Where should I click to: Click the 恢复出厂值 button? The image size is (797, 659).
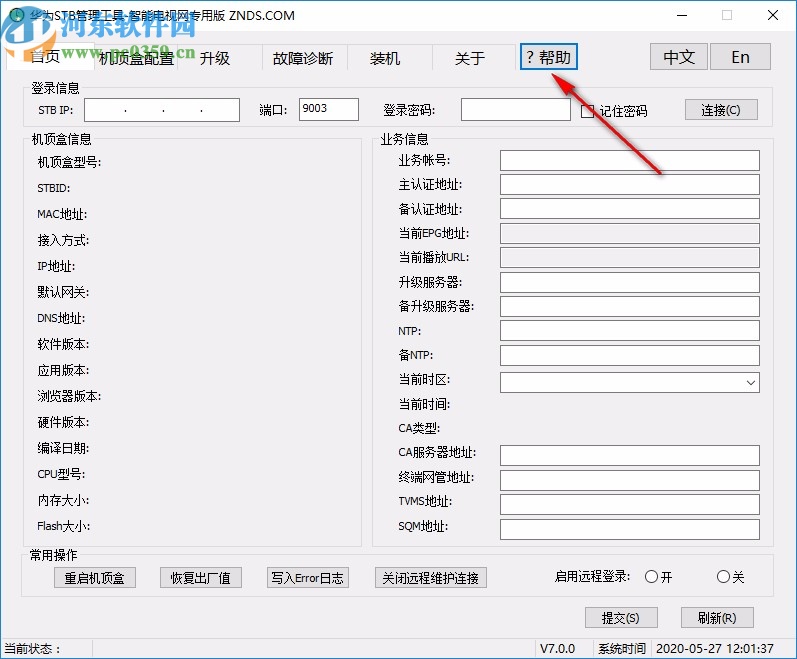coord(200,578)
